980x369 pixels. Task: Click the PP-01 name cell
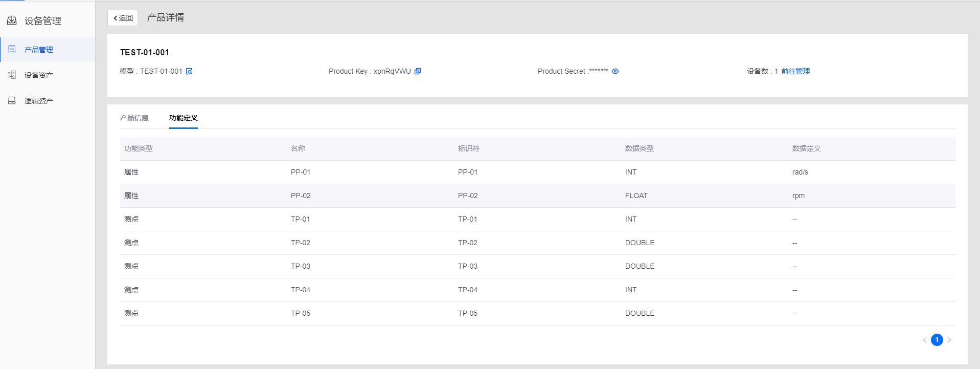(301, 172)
